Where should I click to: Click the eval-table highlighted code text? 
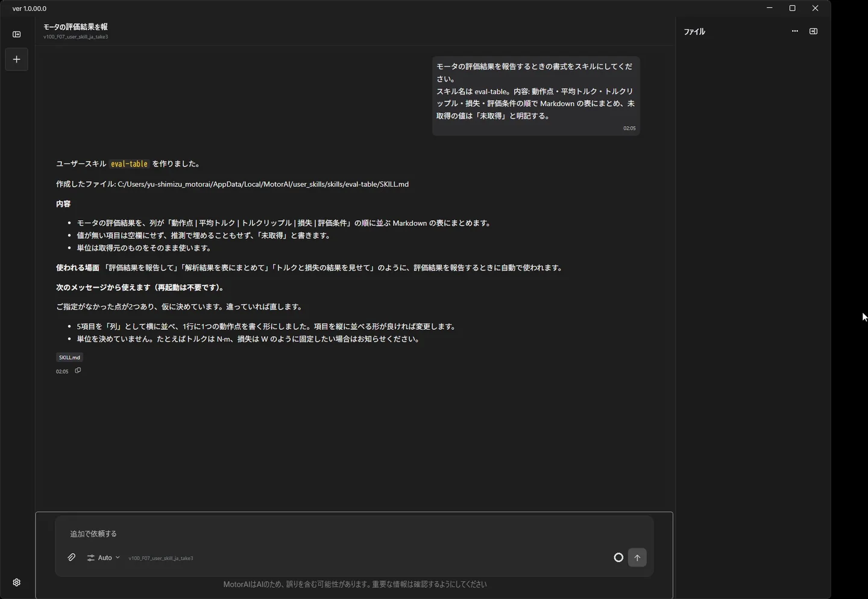pos(129,163)
